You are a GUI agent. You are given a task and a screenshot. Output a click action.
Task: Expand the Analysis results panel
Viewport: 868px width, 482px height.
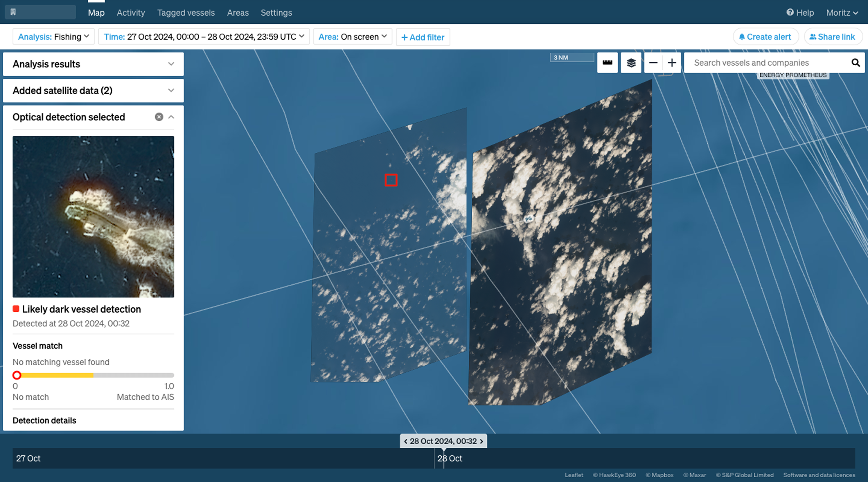click(x=171, y=64)
